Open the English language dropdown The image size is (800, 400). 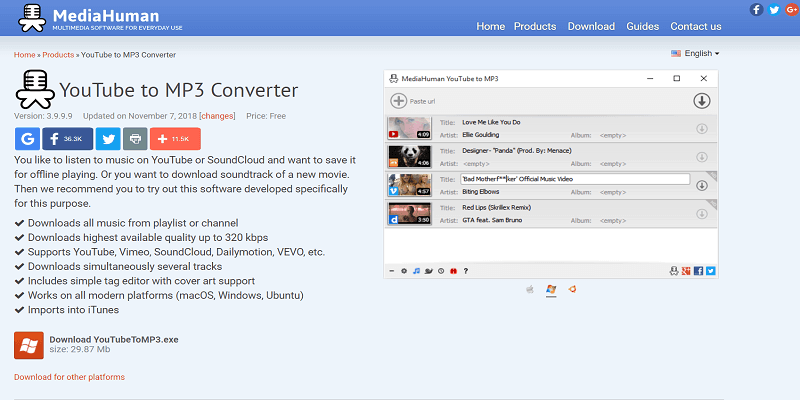coord(695,53)
